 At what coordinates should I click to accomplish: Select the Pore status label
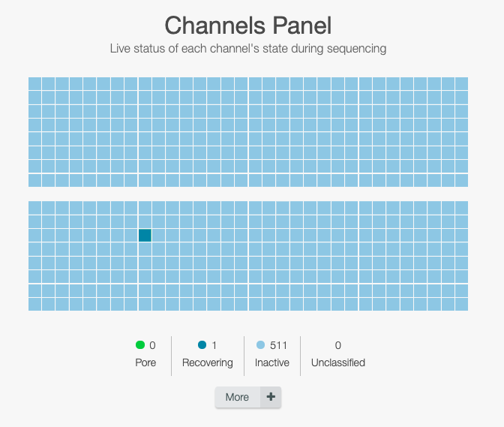[x=145, y=362]
